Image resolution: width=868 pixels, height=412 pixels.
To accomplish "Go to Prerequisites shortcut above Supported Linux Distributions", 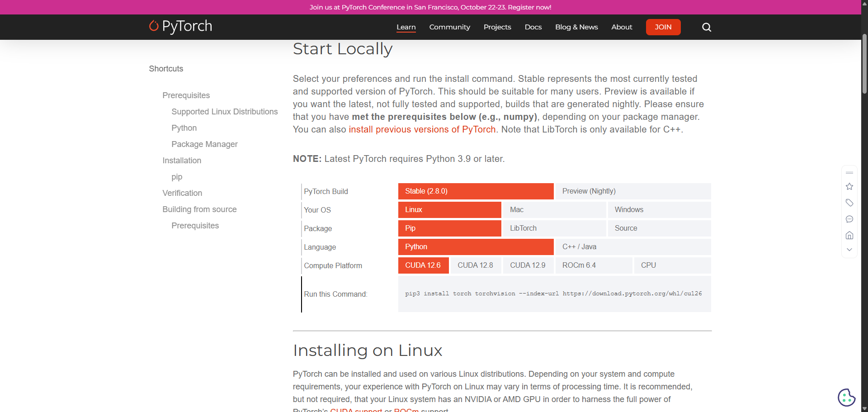I will coord(186,95).
